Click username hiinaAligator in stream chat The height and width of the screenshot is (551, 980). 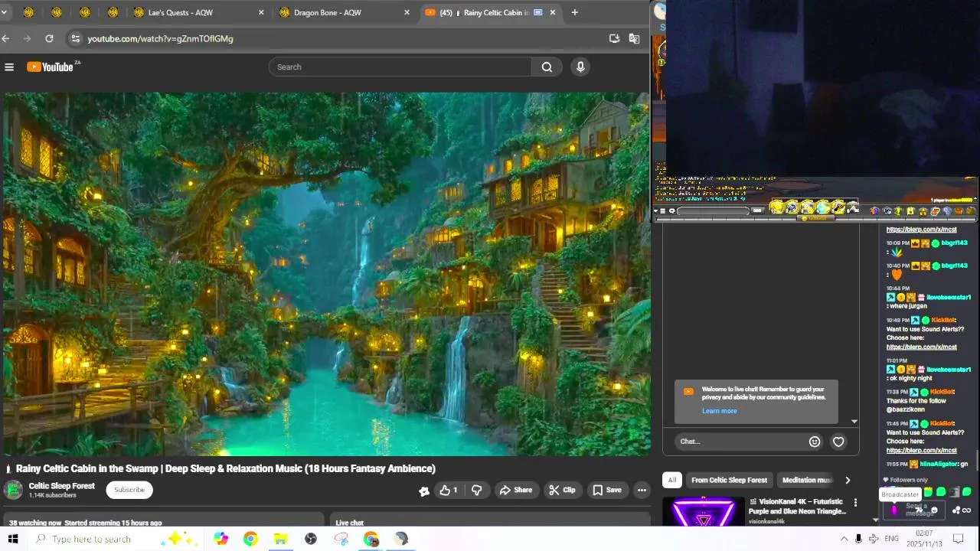(x=939, y=464)
